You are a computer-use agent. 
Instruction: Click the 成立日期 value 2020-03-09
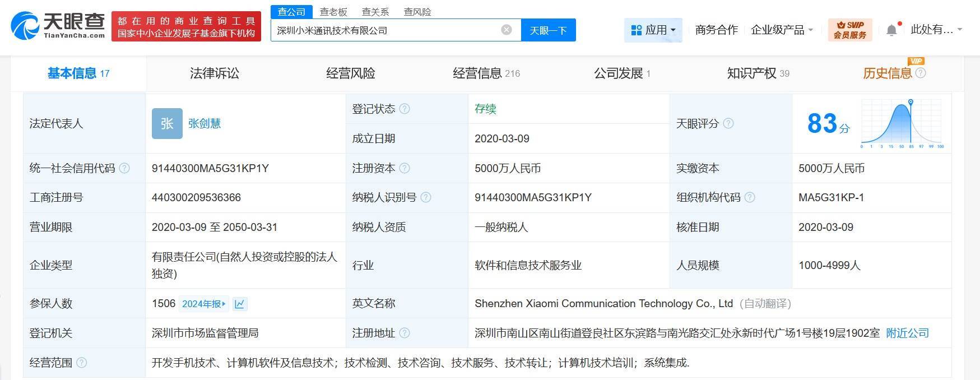pyautogui.click(x=501, y=138)
